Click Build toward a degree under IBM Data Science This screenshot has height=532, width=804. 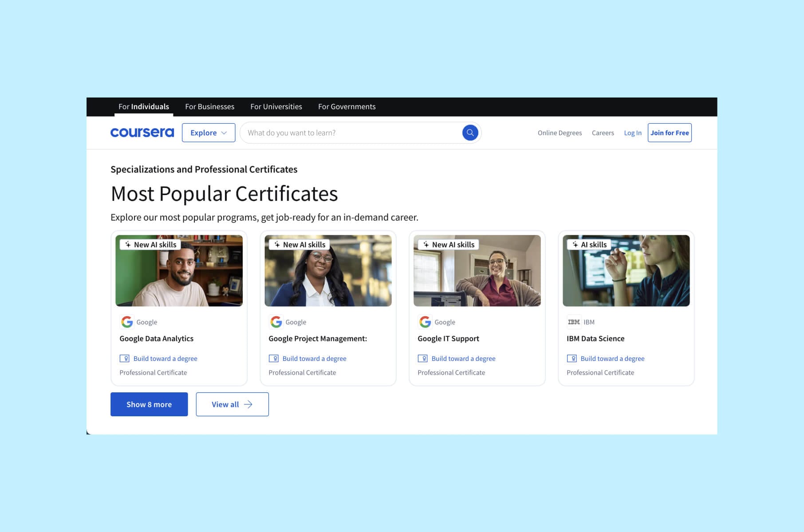click(x=613, y=359)
